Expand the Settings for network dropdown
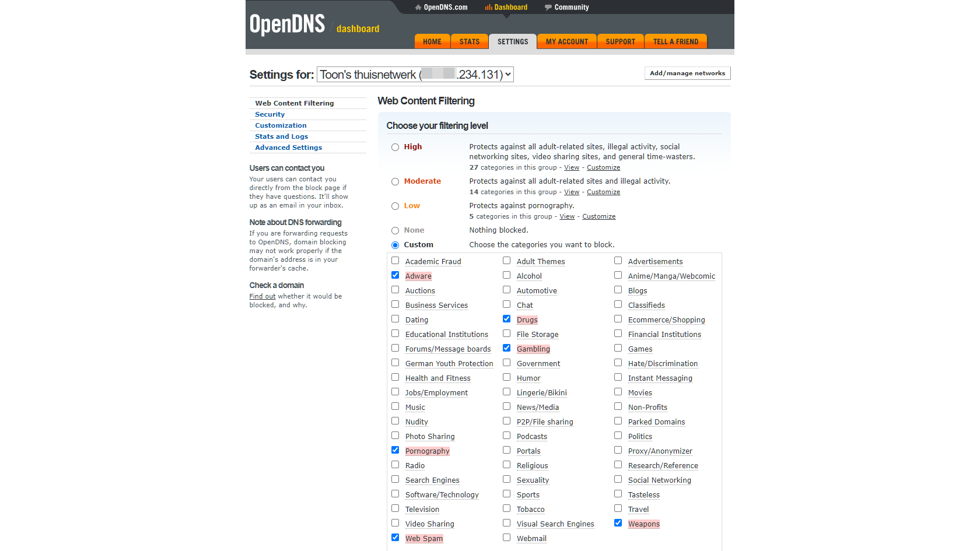The height and width of the screenshot is (551, 980). (415, 75)
